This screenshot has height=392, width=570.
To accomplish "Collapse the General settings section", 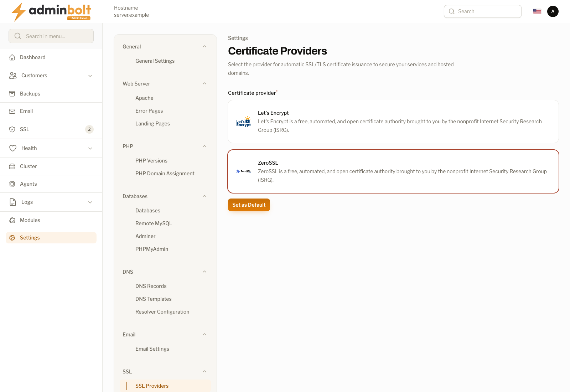I will point(204,47).
